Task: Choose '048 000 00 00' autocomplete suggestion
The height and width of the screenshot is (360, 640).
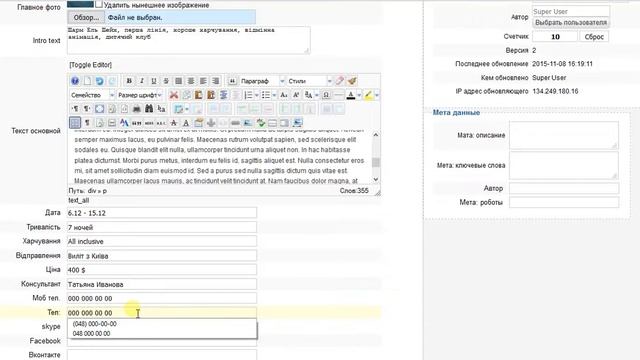Action: point(91,333)
